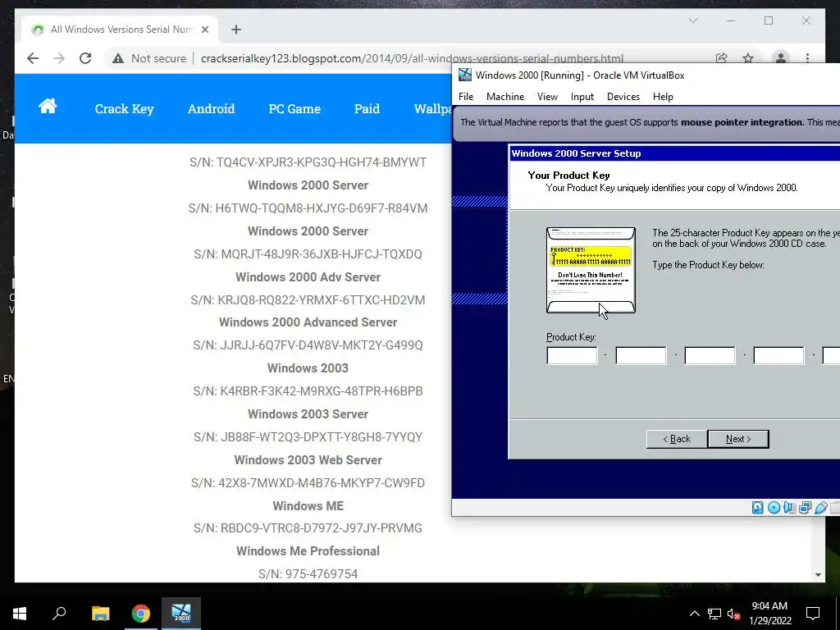
Task: Click the blog Home icon
Action: (x=48, y=106)
